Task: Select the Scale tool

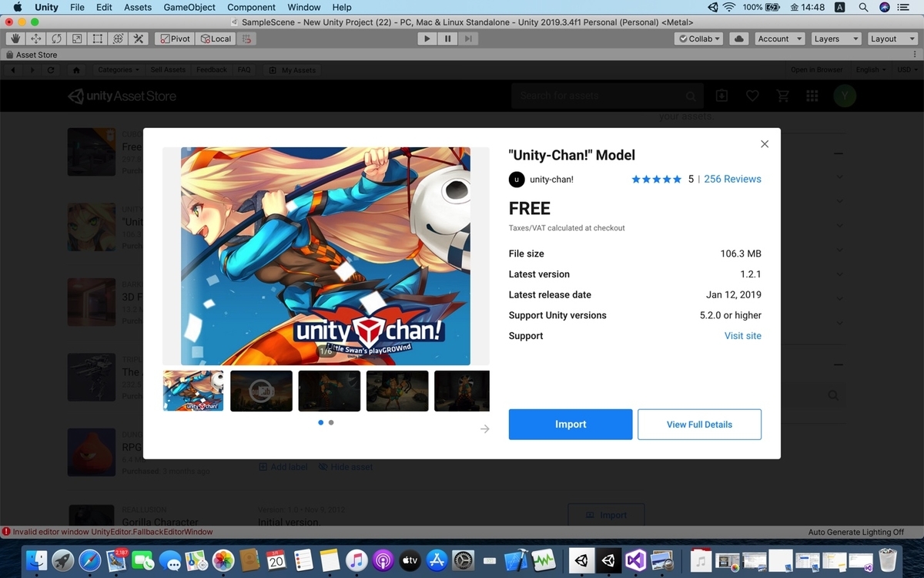Action: tap(77, 39)
